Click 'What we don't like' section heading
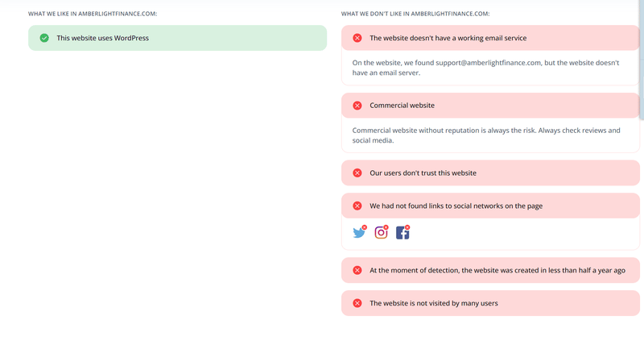 click(415, 14)
